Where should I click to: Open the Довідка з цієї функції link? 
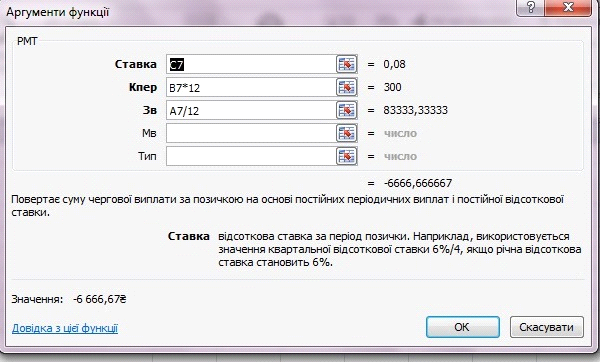click(x=65, y=328)
